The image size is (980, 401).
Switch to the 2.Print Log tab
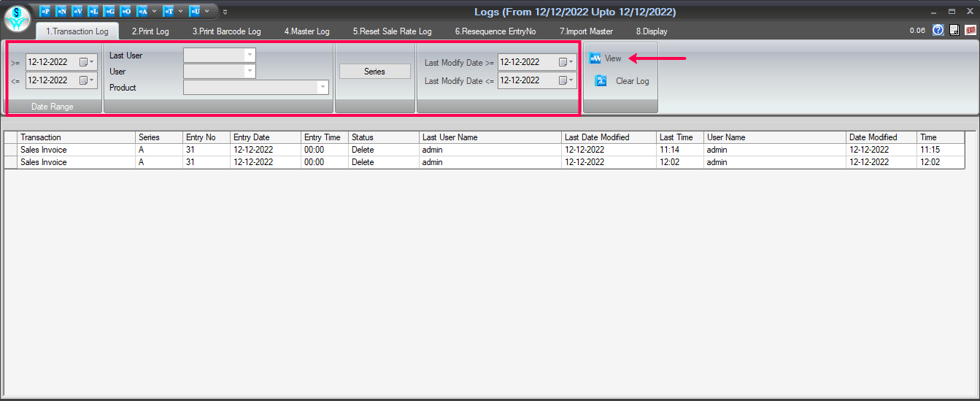pos(150,31)
